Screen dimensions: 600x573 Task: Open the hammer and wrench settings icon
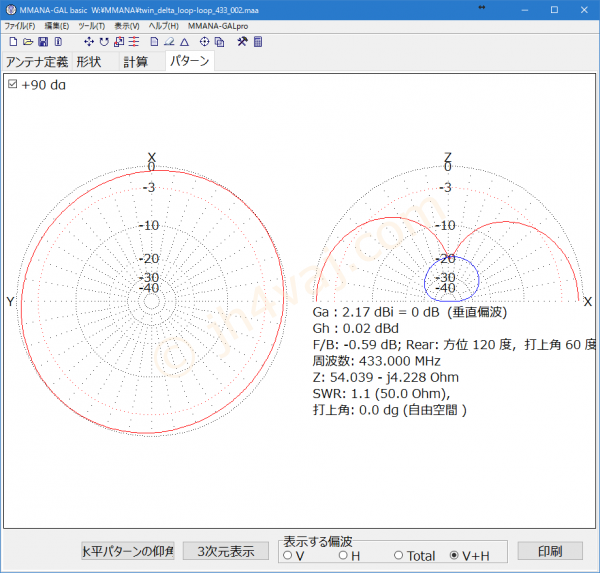(x=242, y=42)
